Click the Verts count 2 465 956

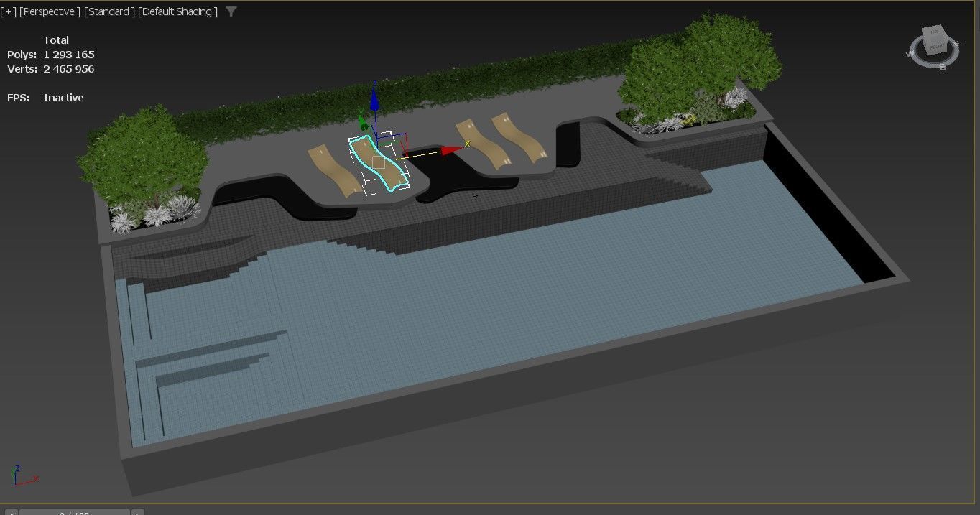tap(69, 69)
